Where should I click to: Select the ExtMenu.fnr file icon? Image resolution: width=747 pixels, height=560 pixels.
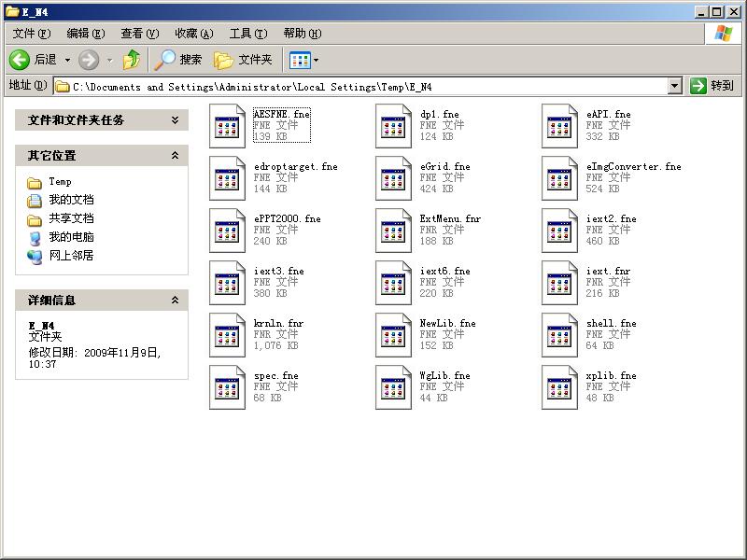tap(393, 231)
